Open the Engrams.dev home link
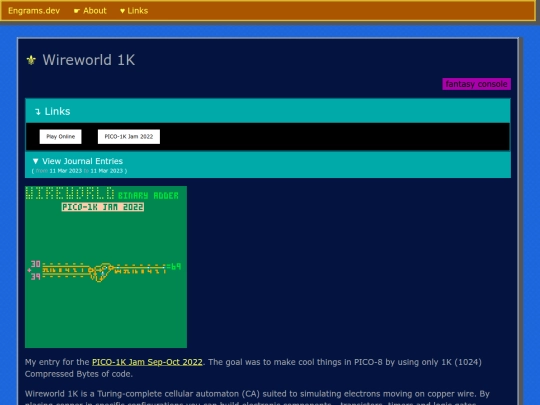 click(34, 11)
